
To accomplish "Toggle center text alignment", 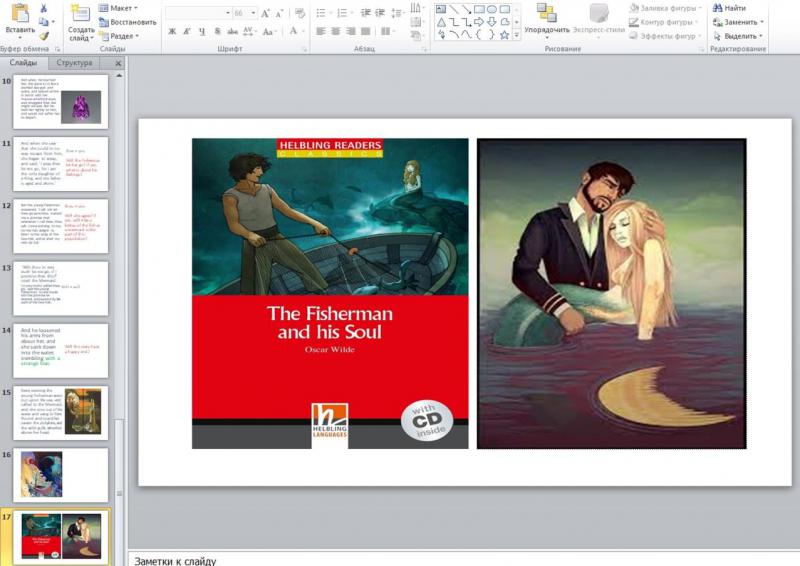I will [335, 32].
